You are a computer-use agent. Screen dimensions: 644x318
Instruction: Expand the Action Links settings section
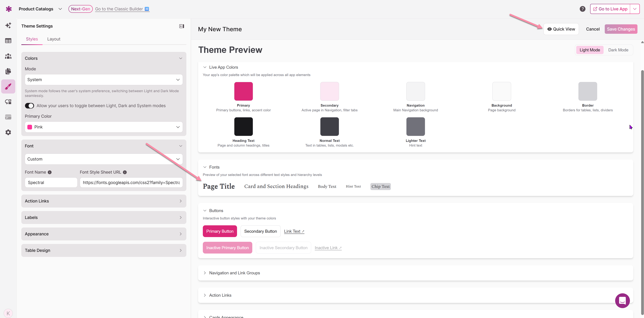(x=104, y=201)
